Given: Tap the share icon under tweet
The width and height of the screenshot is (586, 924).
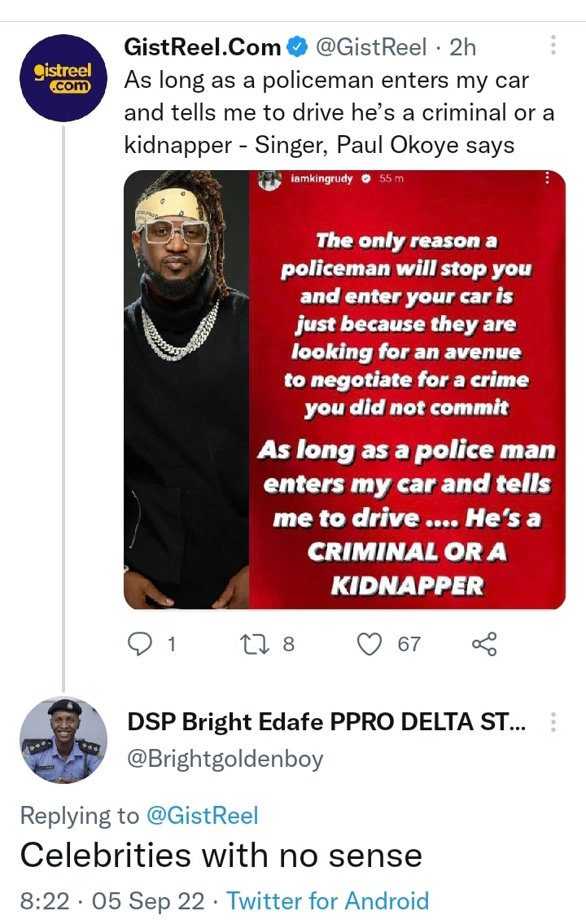Looking at the screenshot, I should click(x=483, y=645).
